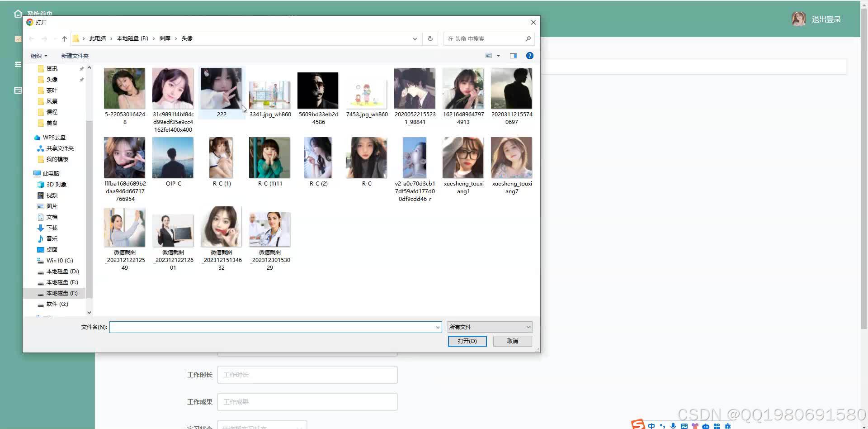
Task: Open 下载 folder in sidebar
Action: click(52, 228)
